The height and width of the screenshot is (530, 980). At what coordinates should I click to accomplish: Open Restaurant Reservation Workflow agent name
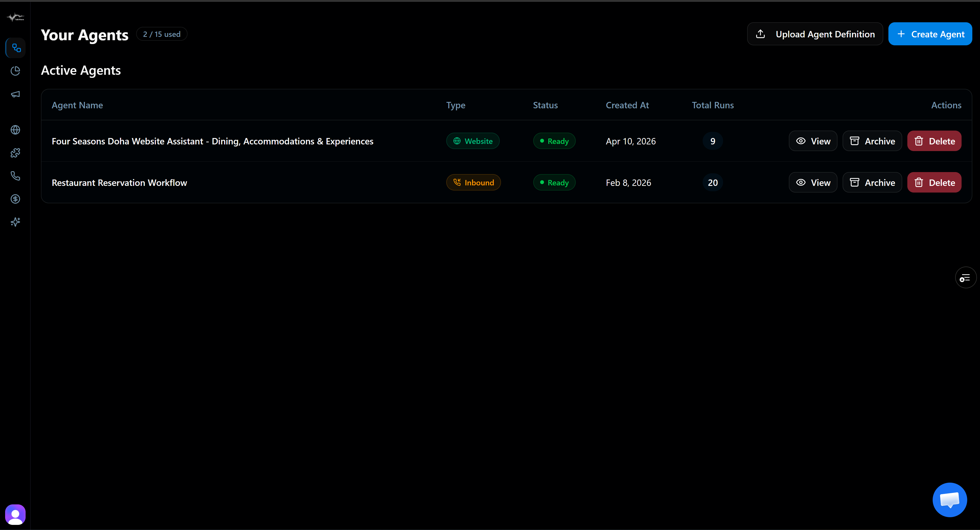(x=119, y=183)
